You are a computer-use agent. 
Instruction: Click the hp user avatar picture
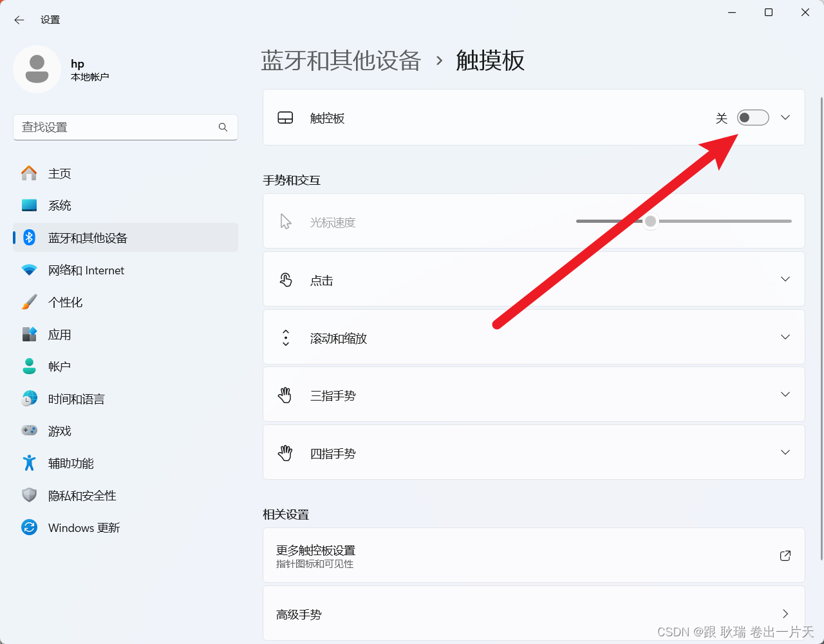(x=37, y=69)
